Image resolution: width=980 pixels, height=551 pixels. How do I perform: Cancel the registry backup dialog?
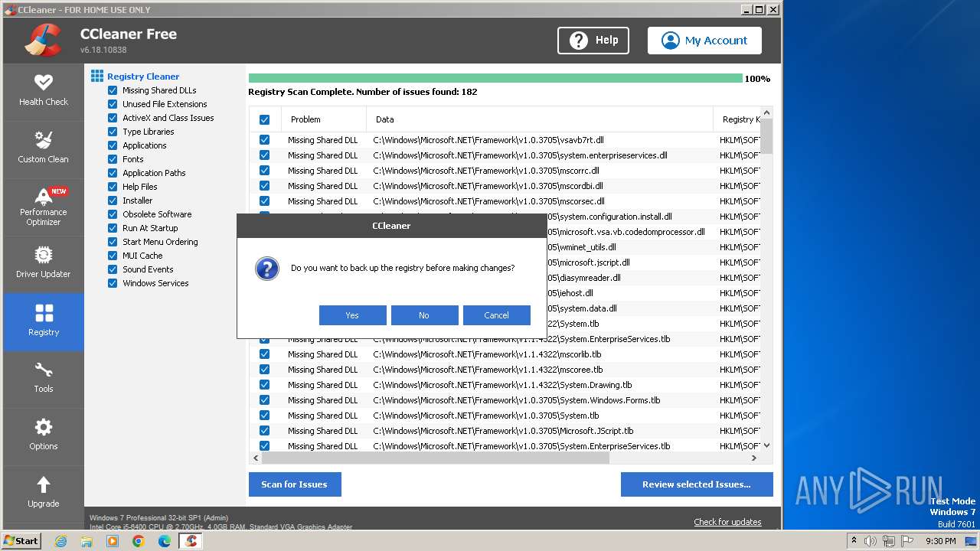point(496,315)
